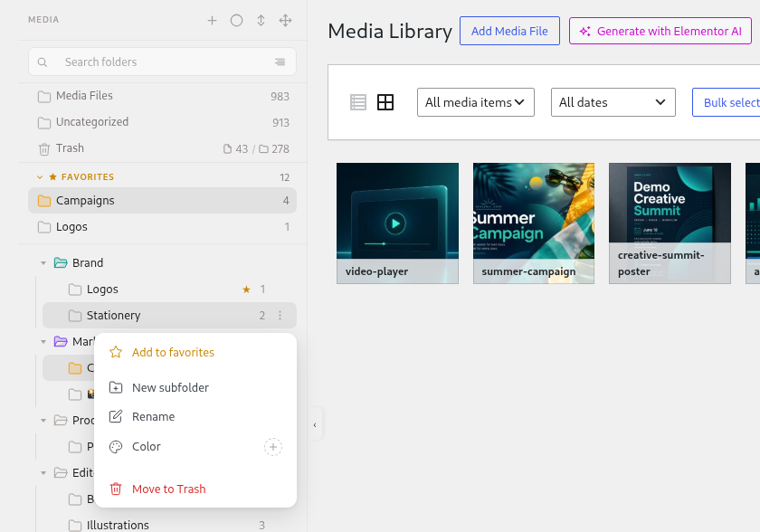Image resolution: width=760 pixels, height=532 pixels.
Task: Select the Media Files folder
Action: [x=162, y=96]
